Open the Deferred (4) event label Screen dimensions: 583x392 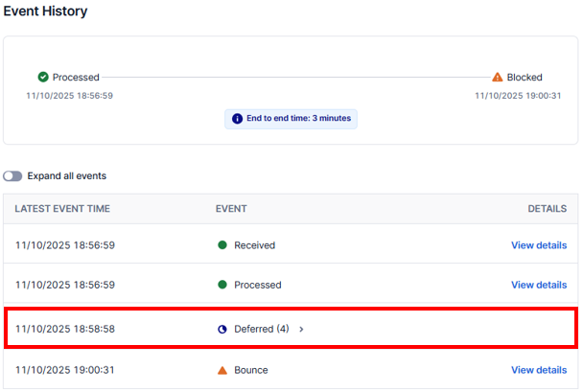click(261, 329)
